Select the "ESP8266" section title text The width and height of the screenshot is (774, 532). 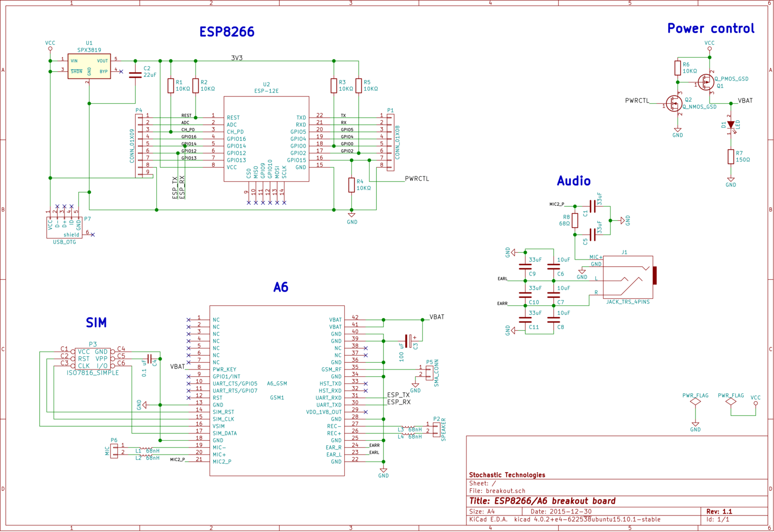pos(227,32)
